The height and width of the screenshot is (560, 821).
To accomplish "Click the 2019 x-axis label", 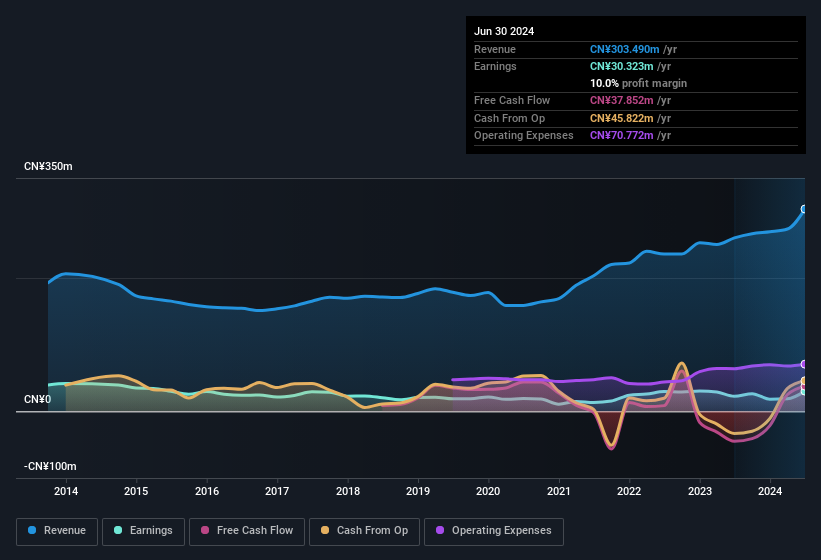I will (418, 491).
